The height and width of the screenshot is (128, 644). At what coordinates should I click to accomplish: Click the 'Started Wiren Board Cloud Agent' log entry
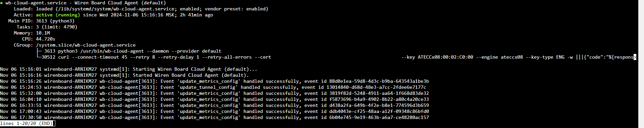(x=124, y=75)
